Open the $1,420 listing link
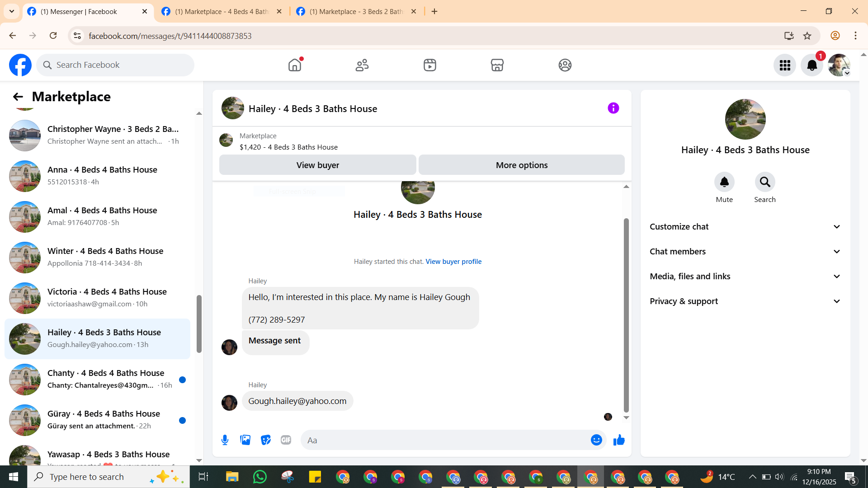 288,147
